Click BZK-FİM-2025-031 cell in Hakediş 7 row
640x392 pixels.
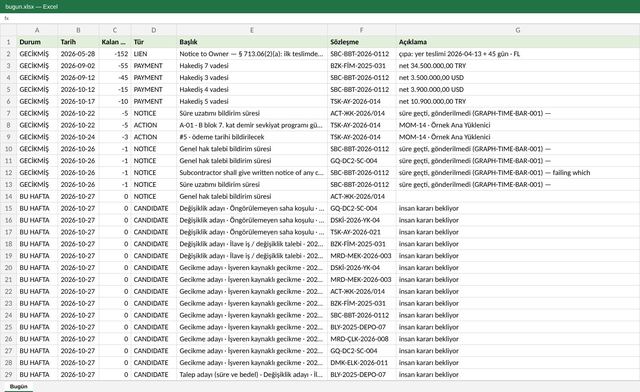[362, 66]
